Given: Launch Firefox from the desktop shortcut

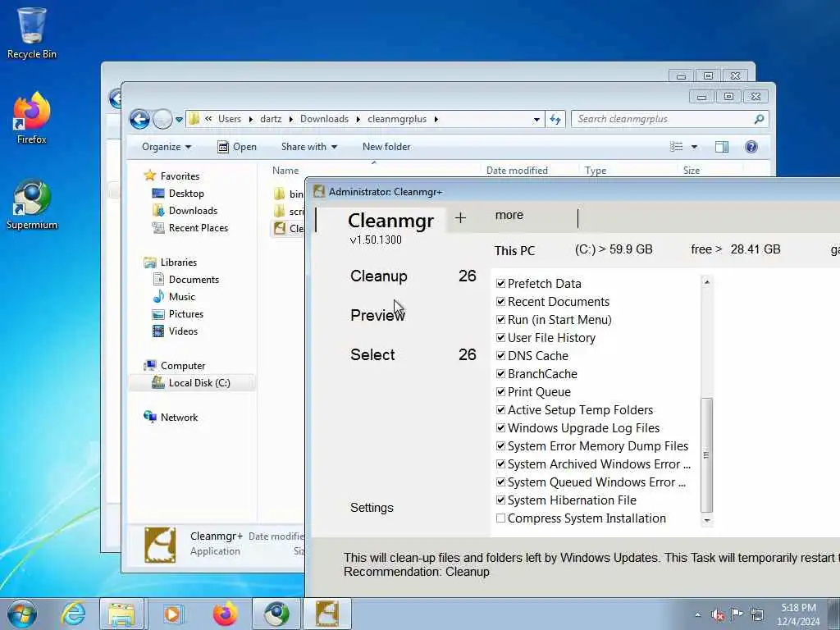Looking at the screenshot, I should point(32,118).
